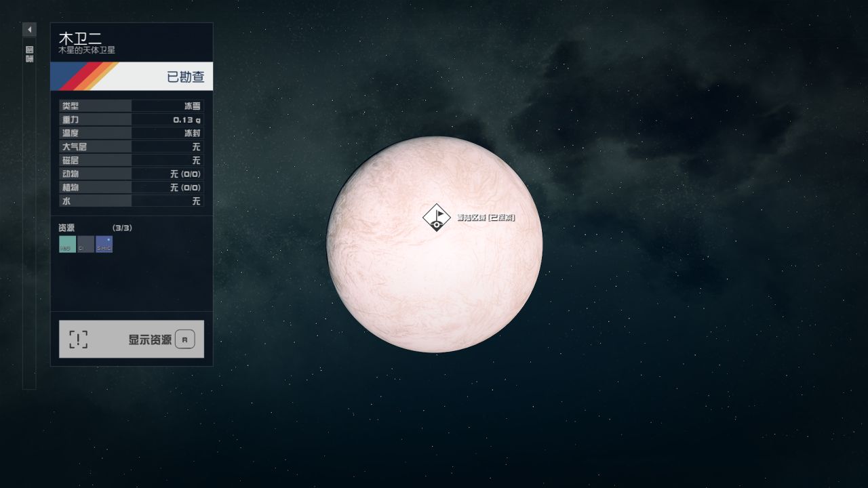The image size is (868, 488).
Task: Click the subtitle 木星的天体卫星
Action: [87, 50]
